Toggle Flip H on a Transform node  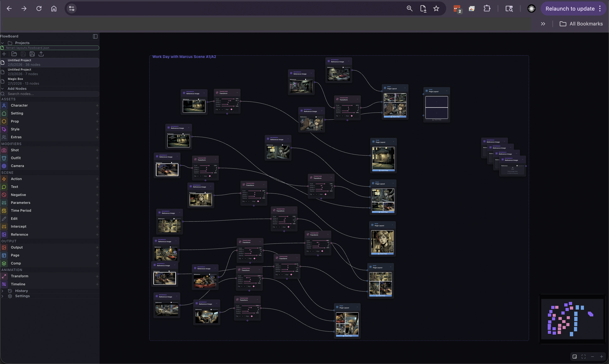(x=220, y=109)
